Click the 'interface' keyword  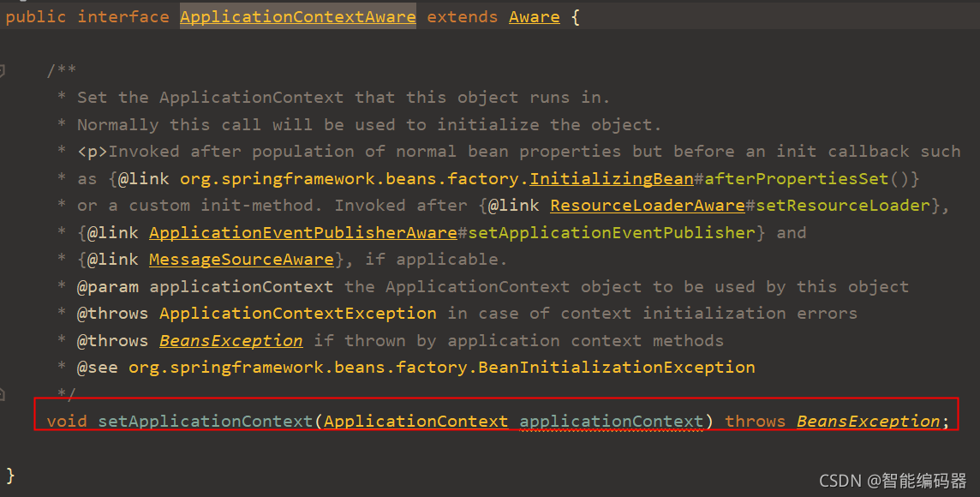click(123, 17)
